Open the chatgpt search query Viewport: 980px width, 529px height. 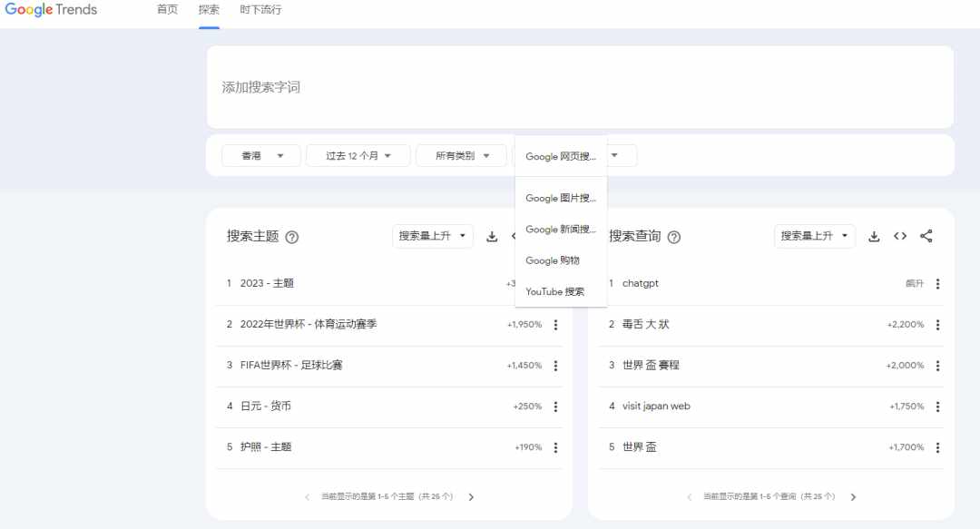tap(640, 283)
